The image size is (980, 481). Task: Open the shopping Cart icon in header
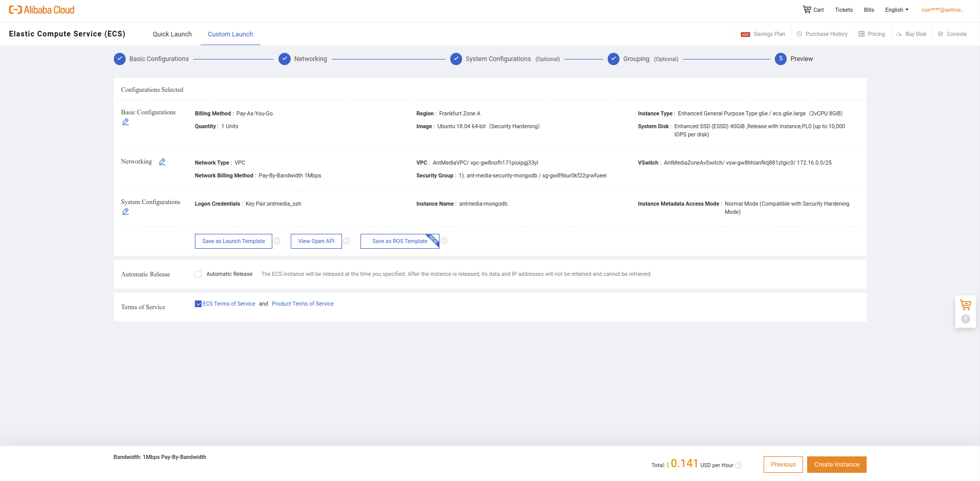click(x=807, y=9)
